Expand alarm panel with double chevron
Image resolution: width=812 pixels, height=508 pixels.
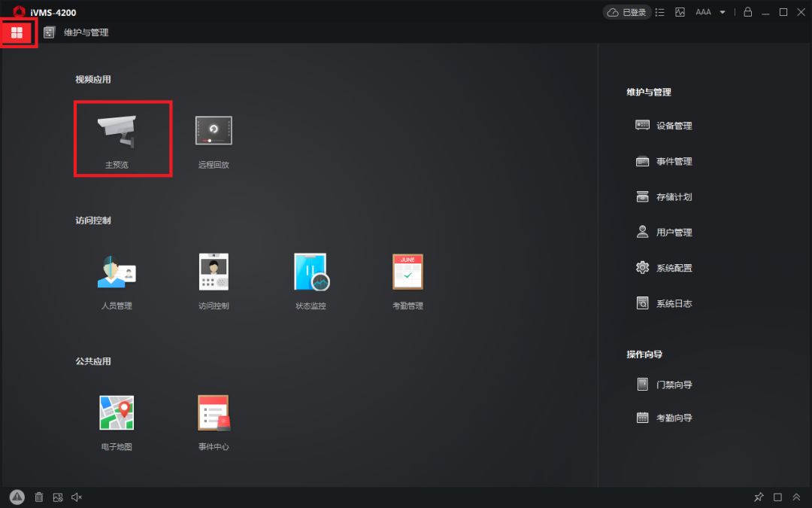click(x=796, y=497)
